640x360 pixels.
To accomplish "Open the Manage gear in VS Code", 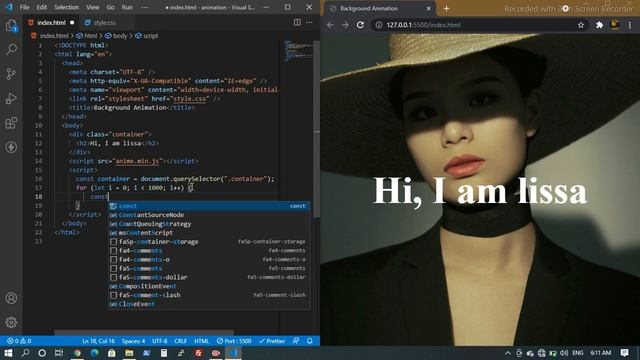I will tap(11, 322).
